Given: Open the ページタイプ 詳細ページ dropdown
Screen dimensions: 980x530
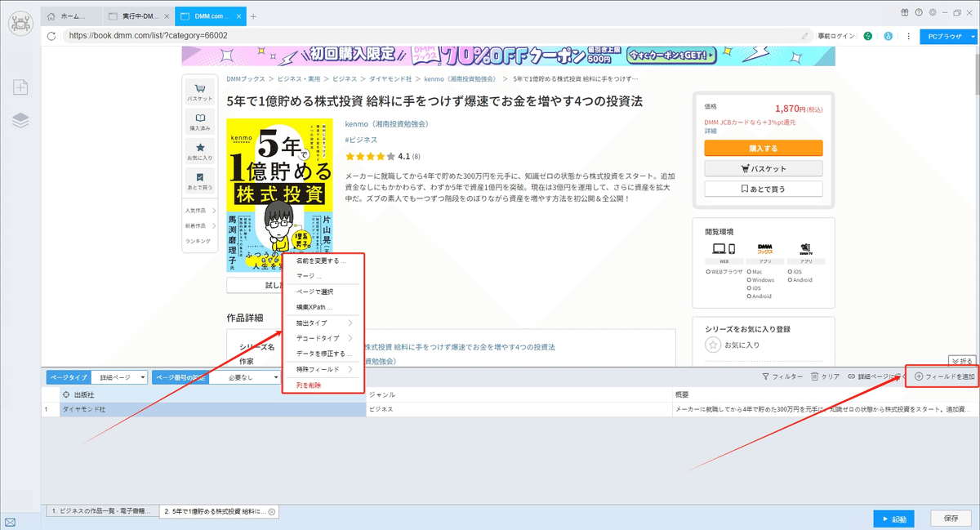Looking at the screenshot, I should [120, 377].
